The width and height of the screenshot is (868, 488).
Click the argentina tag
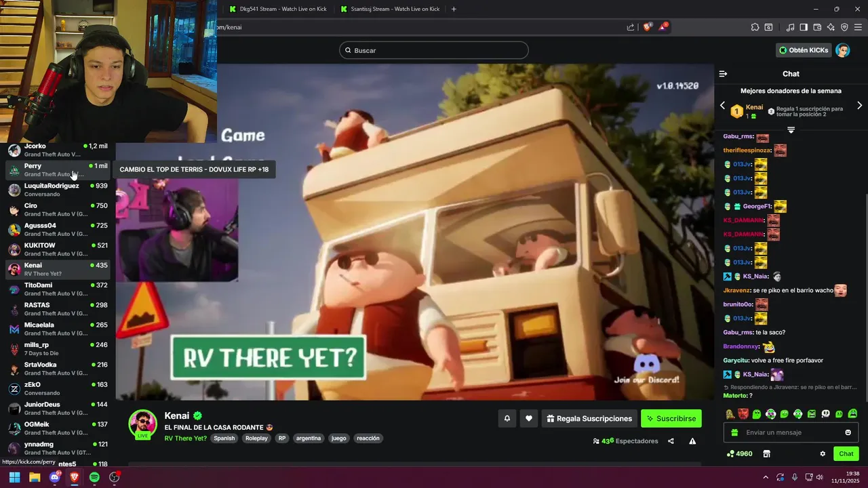[309, 439]
